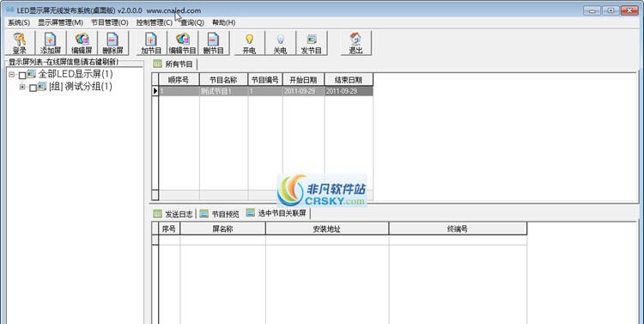Viewport: 644px width, 324px height.
Task: Click the screen icon beside 全部LED显示屏(1)
Action: pos(31,74)
